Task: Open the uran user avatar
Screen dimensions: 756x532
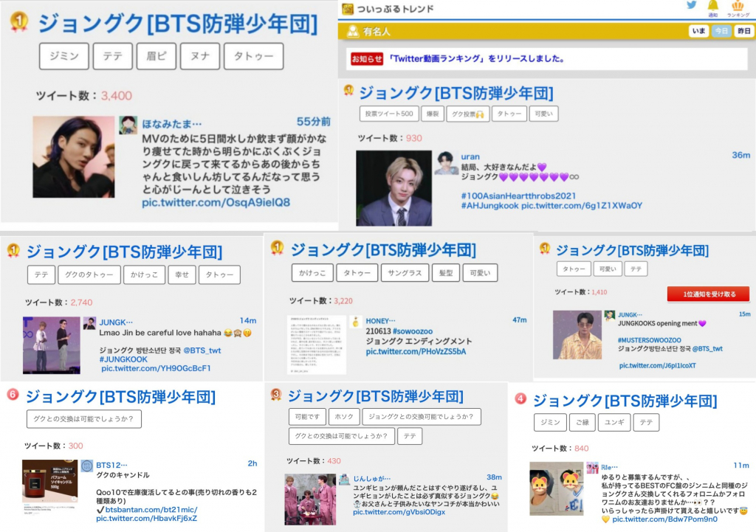Action: click(x=446, y=163)
